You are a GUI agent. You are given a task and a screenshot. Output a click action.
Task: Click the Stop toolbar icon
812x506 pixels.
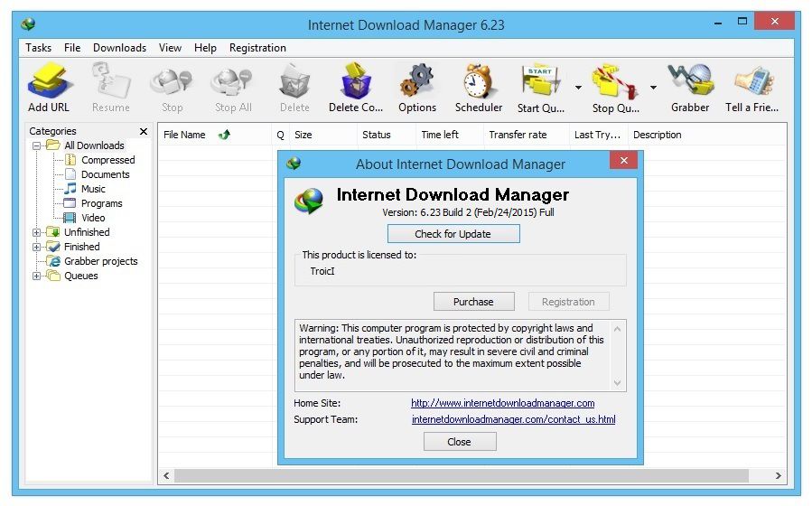(x=172, y=82)
